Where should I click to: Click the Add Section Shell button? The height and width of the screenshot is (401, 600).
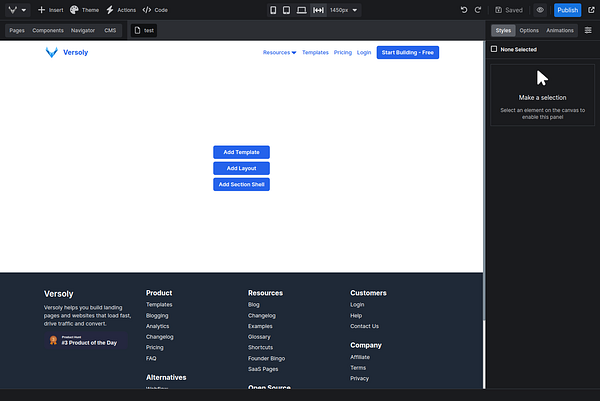(241, 184)
